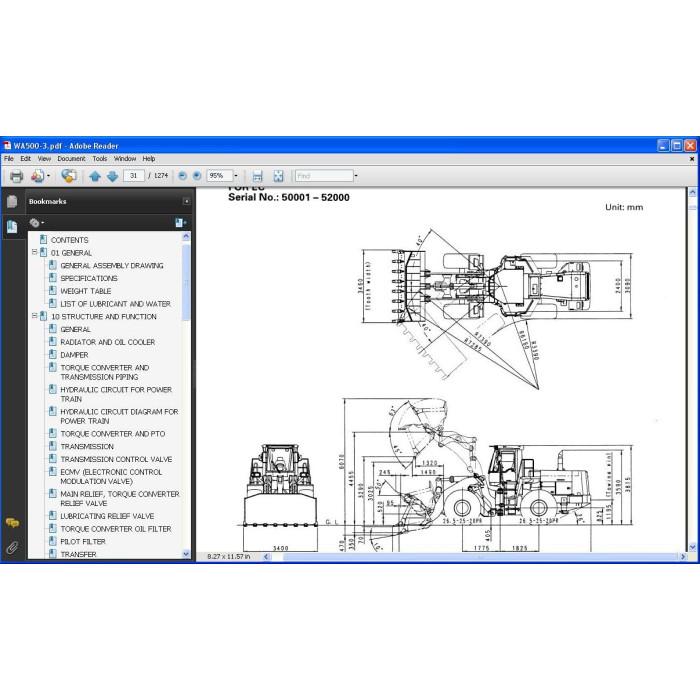Close document with small menu-bar X

(x=692, y=158)
